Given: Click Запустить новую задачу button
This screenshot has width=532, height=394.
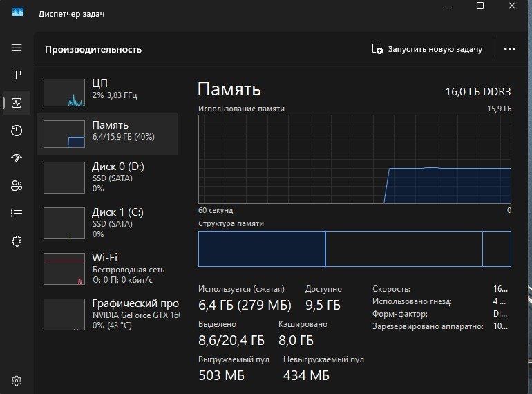Looking at the screenshot, I should [x=427, y=49].
